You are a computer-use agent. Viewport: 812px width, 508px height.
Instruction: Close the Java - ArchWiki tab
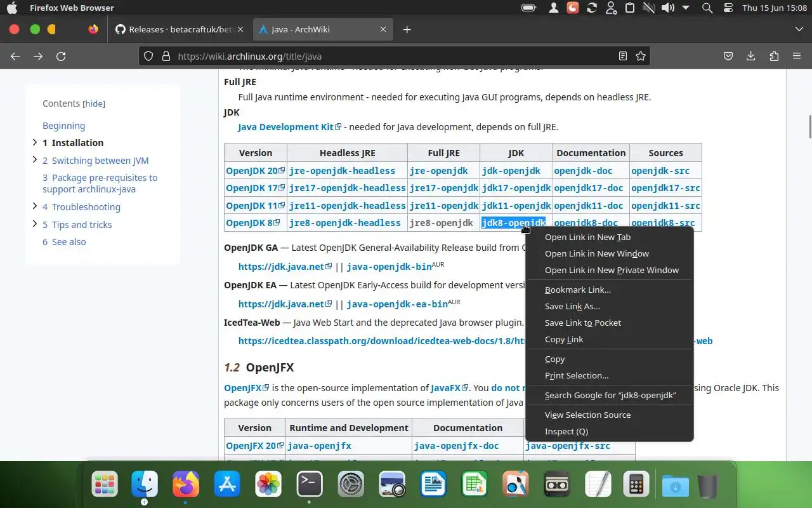pos(383,29)
